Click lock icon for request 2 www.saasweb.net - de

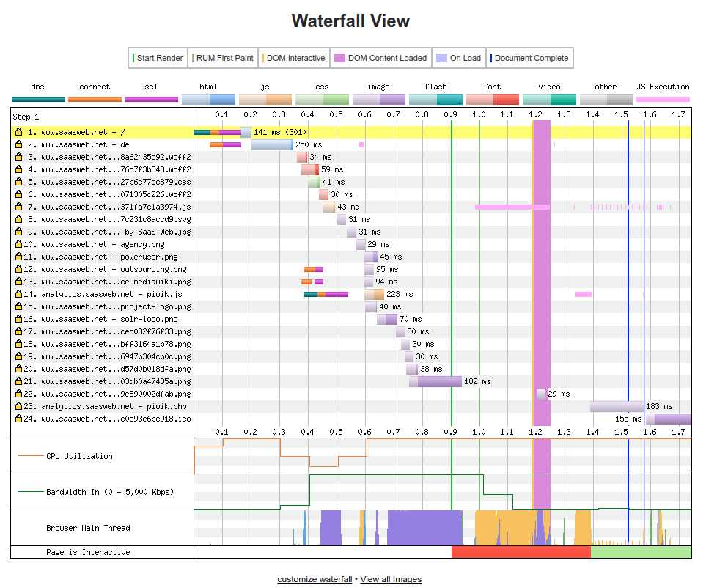[18, 144]
